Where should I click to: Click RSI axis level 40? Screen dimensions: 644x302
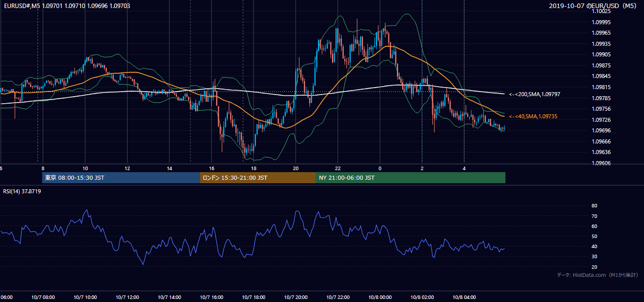pyautogui.click(x=594, y=246)
